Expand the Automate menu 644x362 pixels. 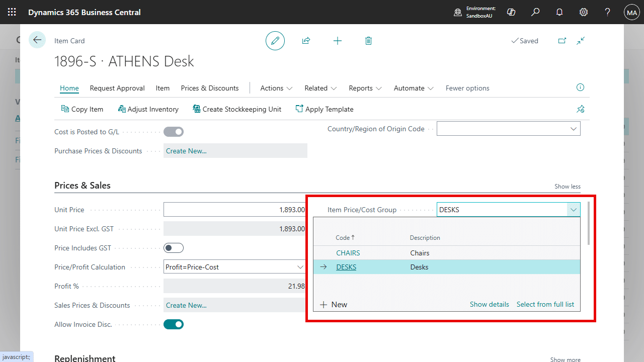click(414, 88)
